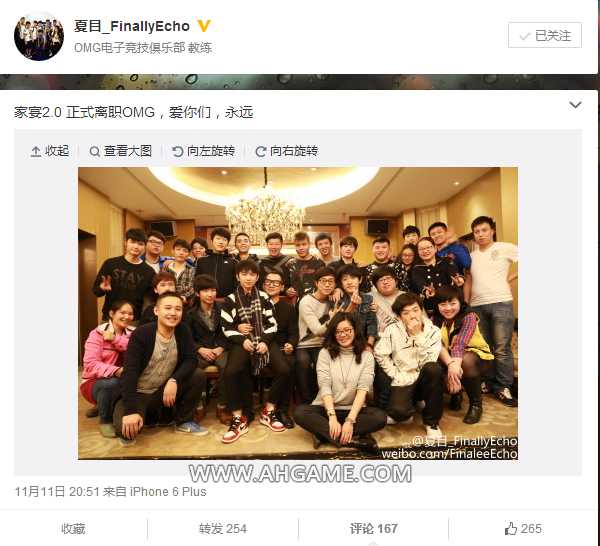Collapse the image with 收起
The height and width of the screenshot is (546, 600).
[x=50, y=151]
